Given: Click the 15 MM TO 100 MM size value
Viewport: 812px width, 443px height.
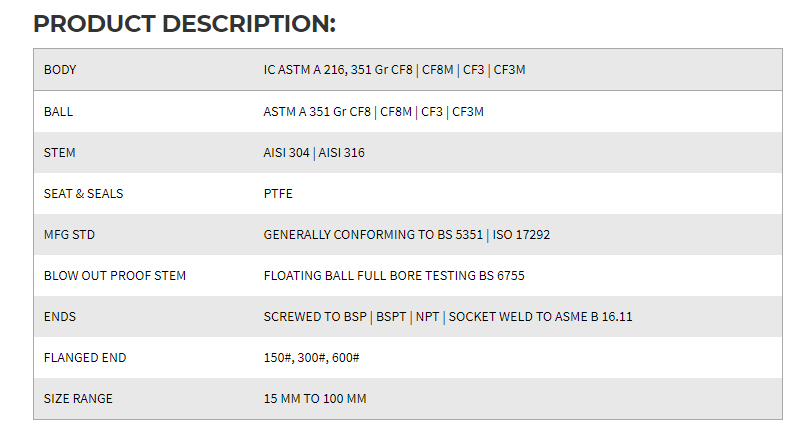Looking at the screenshot, I should (x=315, y=399).
